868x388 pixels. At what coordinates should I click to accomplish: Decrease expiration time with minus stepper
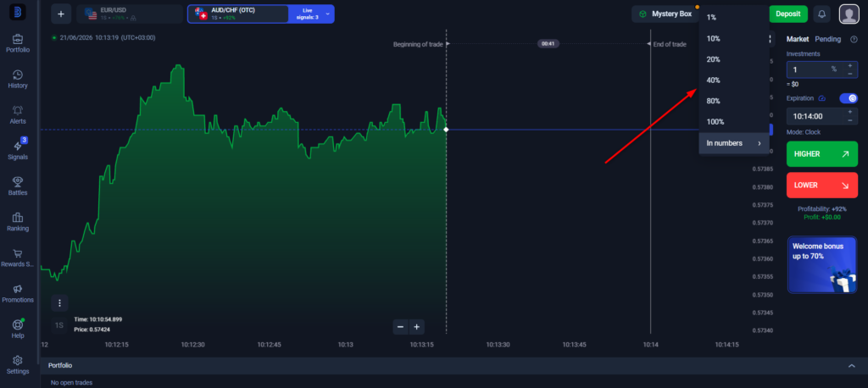(849, 120)
